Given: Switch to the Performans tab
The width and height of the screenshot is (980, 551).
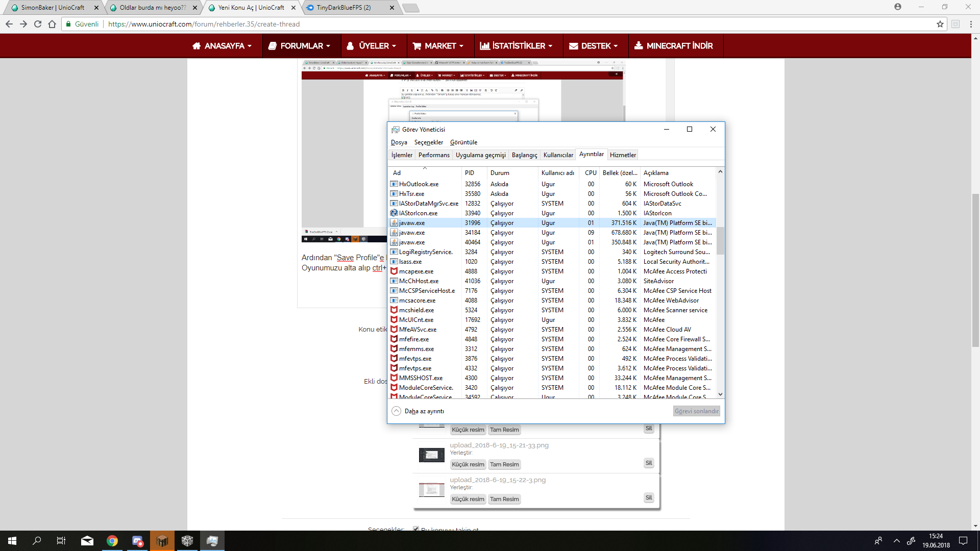Looking at the screenshot, I should [434, 155].
